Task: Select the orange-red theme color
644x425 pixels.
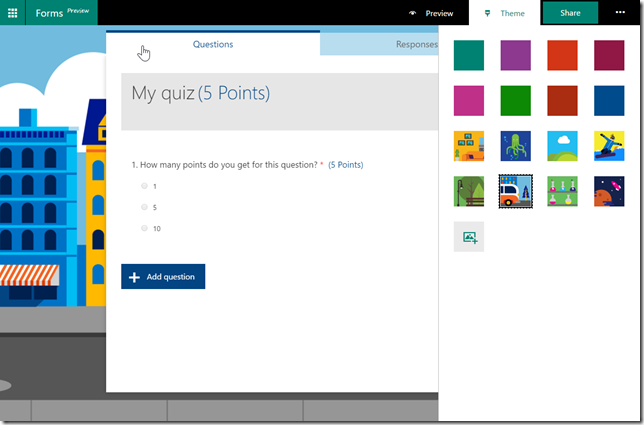Action: tap(562, 55)
